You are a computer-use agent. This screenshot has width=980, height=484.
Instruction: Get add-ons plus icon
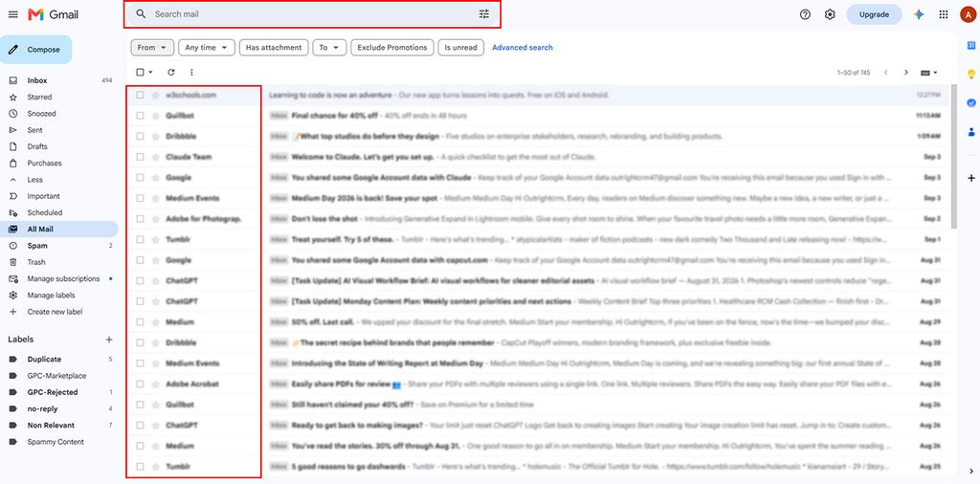click(x=971, y=178)
